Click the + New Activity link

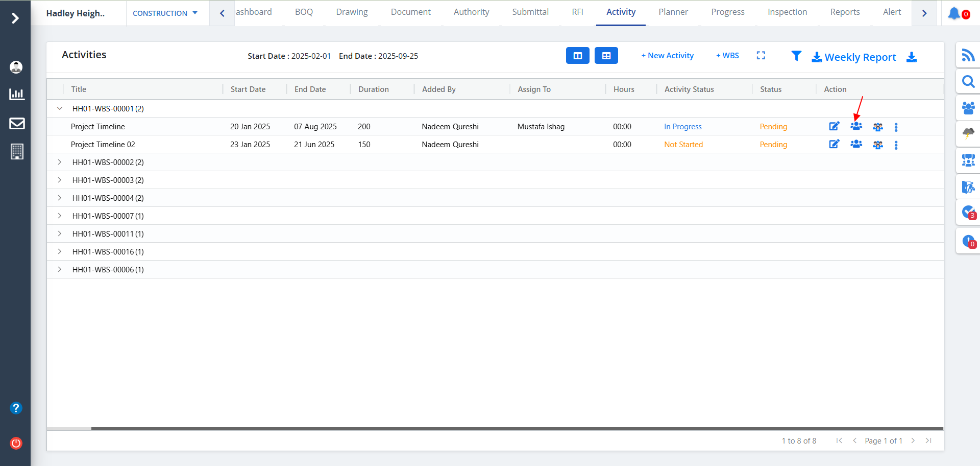pyautogui.click(x=667, y=56)
